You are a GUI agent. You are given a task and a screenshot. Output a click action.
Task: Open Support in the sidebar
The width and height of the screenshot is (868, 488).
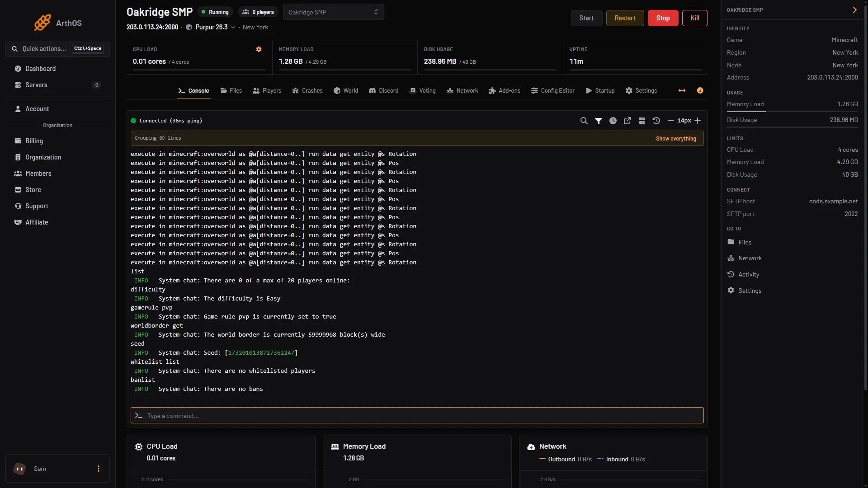pyautogui.click(x=57, y=206)
